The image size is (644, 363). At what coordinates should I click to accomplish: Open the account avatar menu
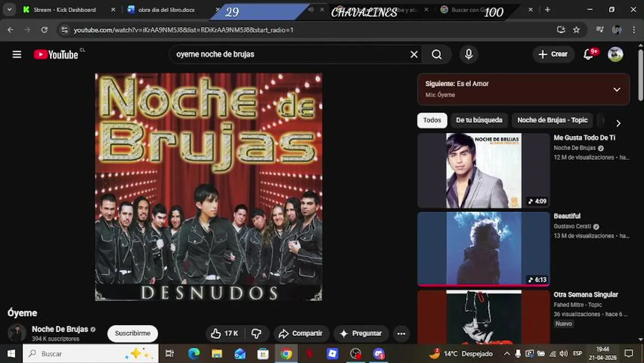point(615,54)
